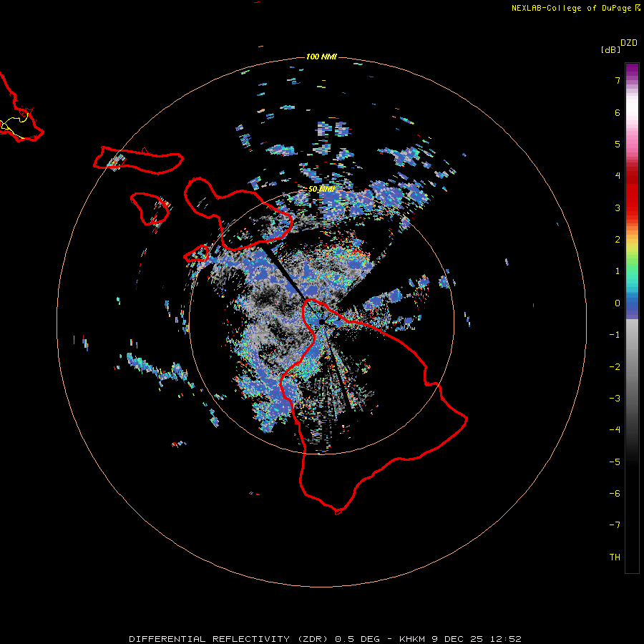The width and height of the screenshot is (644, 644).
Task: Select the 3 value on the dB scale
Action: tap(618, 208)
